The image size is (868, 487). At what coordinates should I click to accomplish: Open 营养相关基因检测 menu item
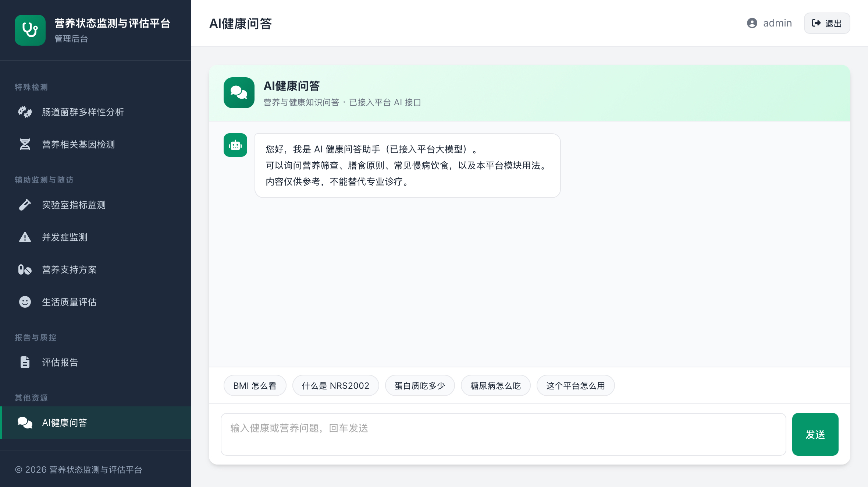pos(96,144)
